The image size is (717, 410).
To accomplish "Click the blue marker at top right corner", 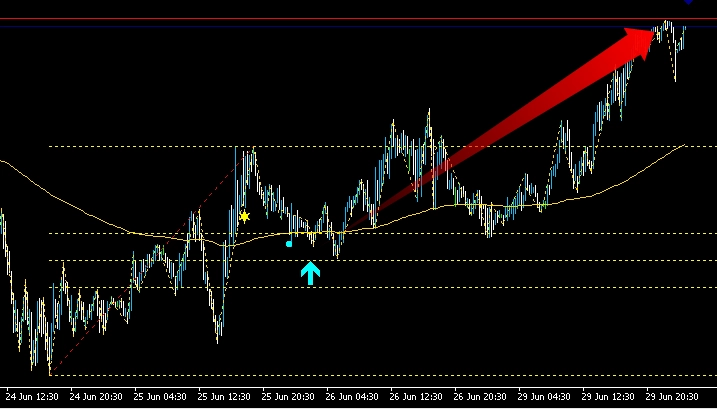I will (689, 2).
